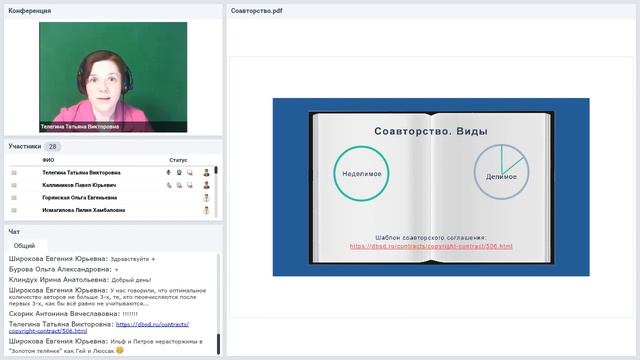Click microphone icon for Телегина Татьяна Викторовна

[x=169, y=173]
